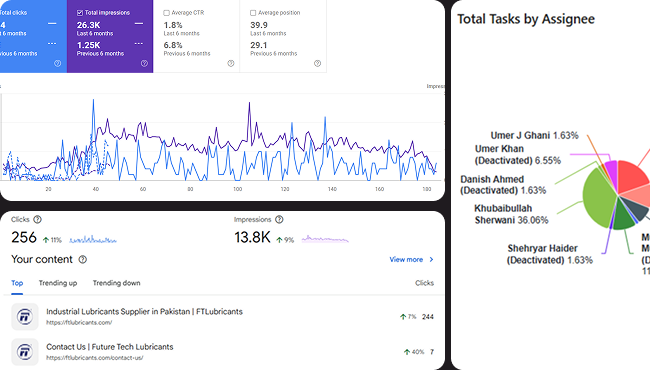Screen dimensions: 650x370
Task: Click help icon in Total clicks card
Action: pos(58,63)
